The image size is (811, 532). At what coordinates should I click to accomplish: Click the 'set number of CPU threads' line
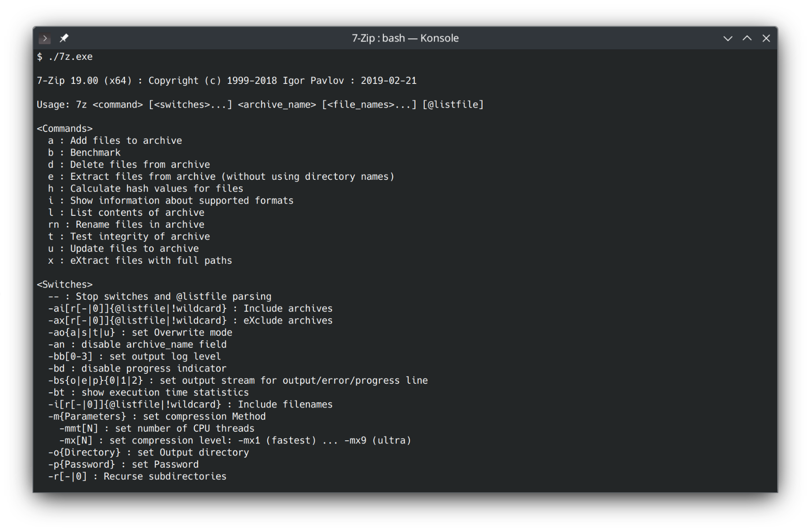tap(157, 428)
